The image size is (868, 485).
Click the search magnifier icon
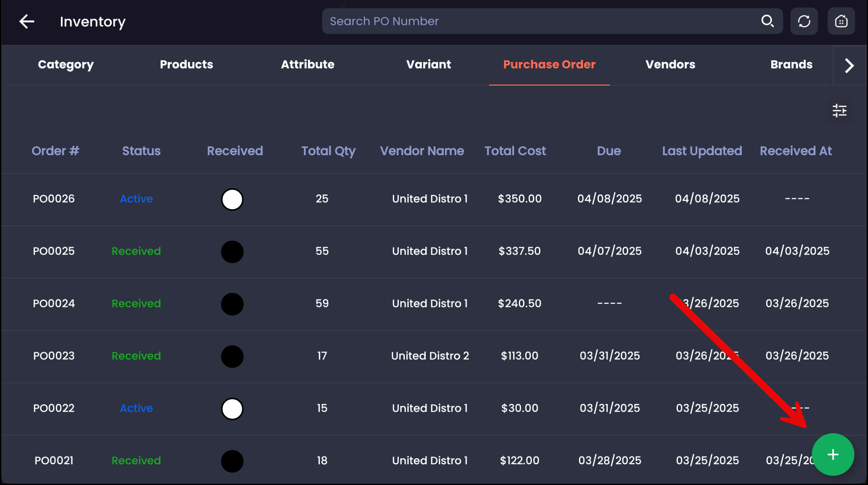[767, 21]
